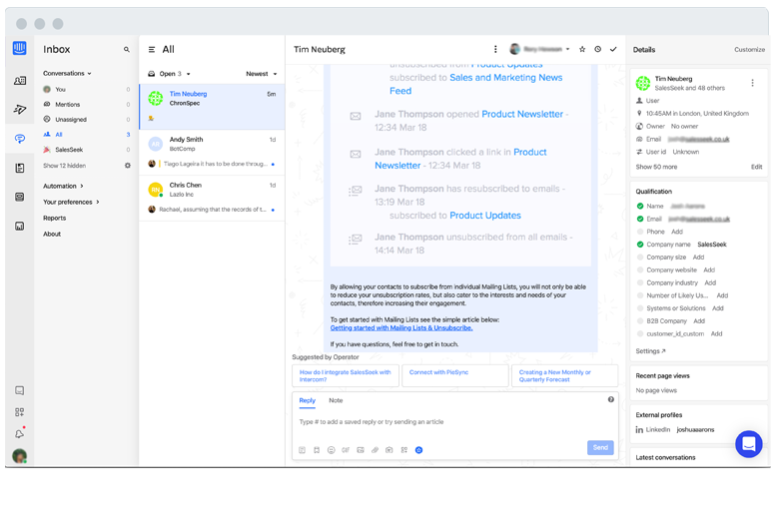Open your profile avatar at rail bottom
Viewport: 776px width, 532px height.
point(19,456)
